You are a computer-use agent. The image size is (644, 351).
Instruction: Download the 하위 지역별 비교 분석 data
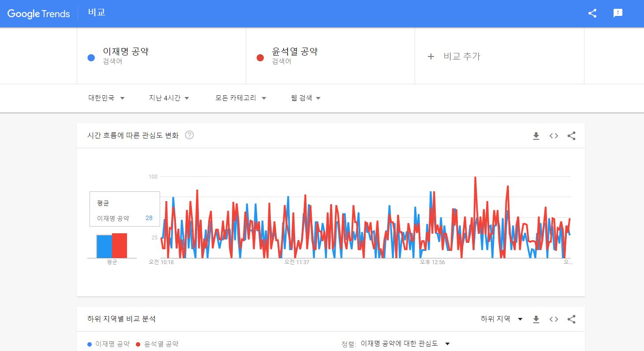[536, 319]
